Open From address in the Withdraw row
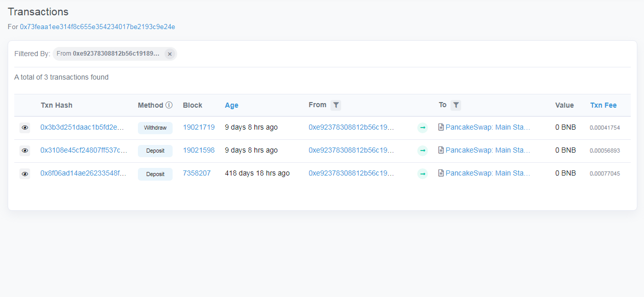The height and width of the screenshot is (297, 644). pyautogui.click(x=351, y=127)
